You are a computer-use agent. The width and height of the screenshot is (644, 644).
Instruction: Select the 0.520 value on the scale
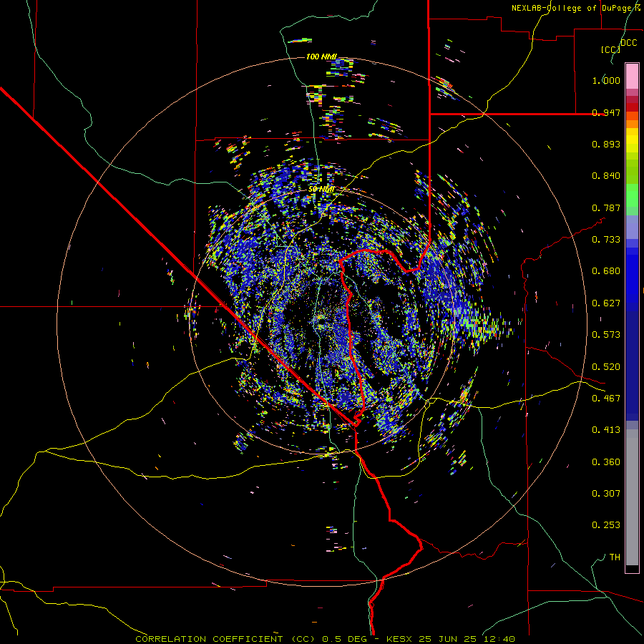[x=606, y=367]
